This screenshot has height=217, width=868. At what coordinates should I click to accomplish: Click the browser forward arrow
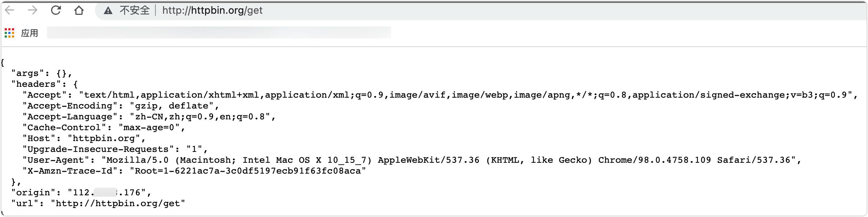coord(33,10)
